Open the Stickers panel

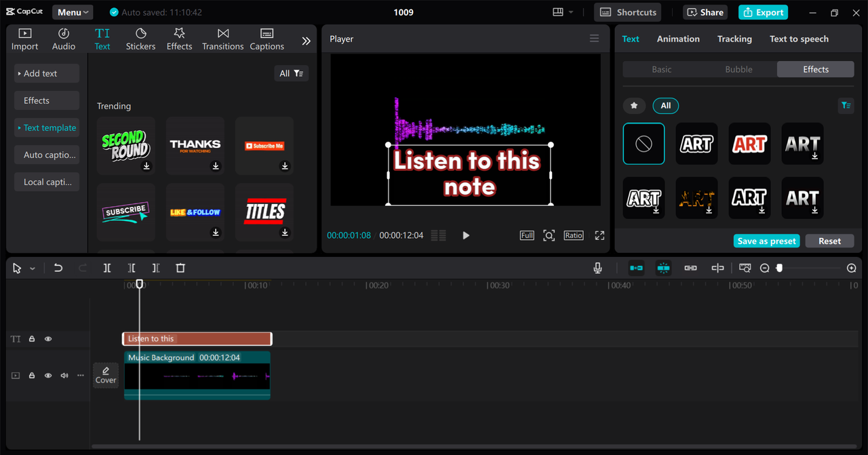coord(140,39)
